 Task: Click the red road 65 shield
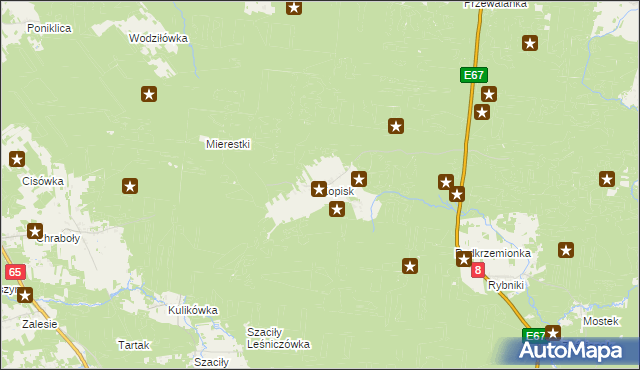15,272
